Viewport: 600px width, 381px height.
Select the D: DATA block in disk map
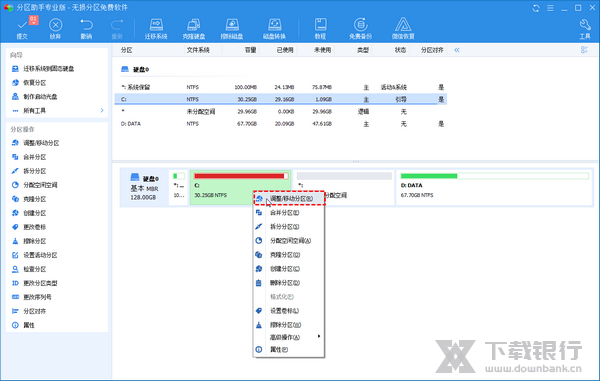tap(494, 187)
